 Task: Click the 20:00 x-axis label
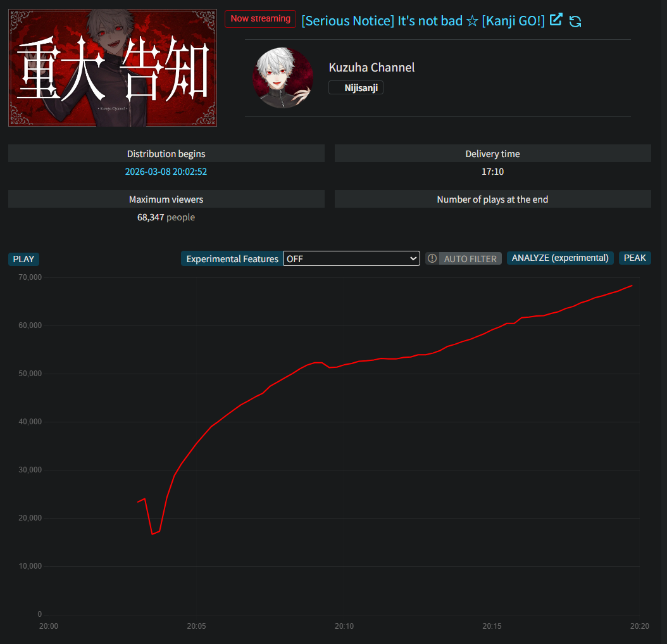[x=49, y=626]
